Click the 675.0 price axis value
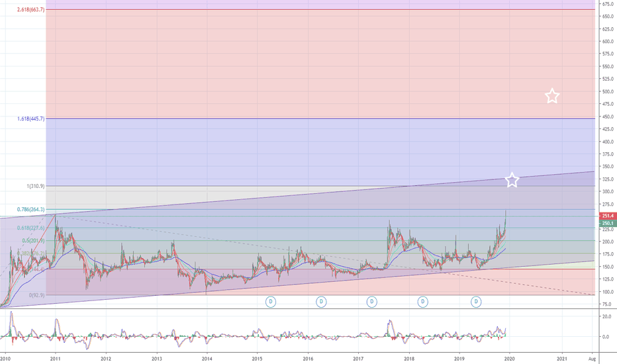 [x=608, y=3]
